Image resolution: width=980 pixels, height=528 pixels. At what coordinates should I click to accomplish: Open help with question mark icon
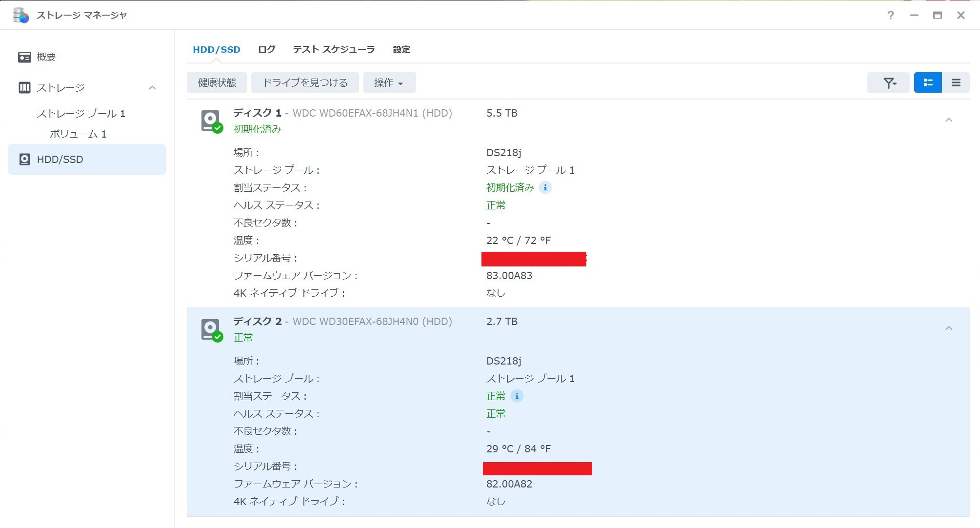[891, 15]
